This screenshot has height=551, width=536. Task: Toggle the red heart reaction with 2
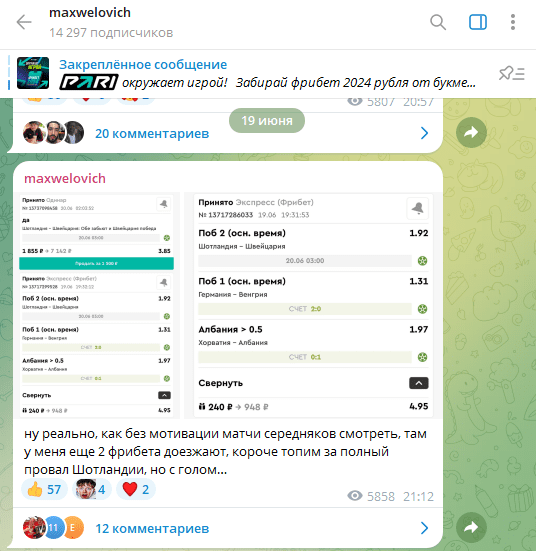pyautogui.click(x=136, y=489)
